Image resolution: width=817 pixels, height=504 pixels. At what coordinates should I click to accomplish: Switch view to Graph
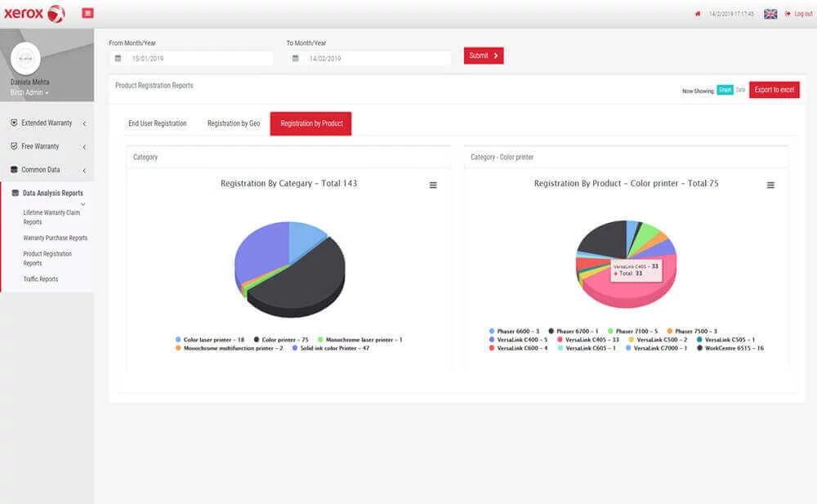[725, 90]
